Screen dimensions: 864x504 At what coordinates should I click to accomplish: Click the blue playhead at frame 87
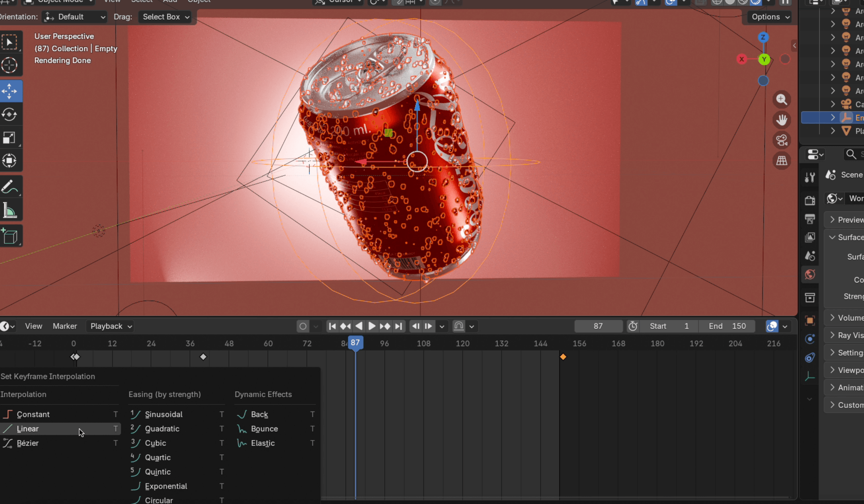[x=356, y=343]
